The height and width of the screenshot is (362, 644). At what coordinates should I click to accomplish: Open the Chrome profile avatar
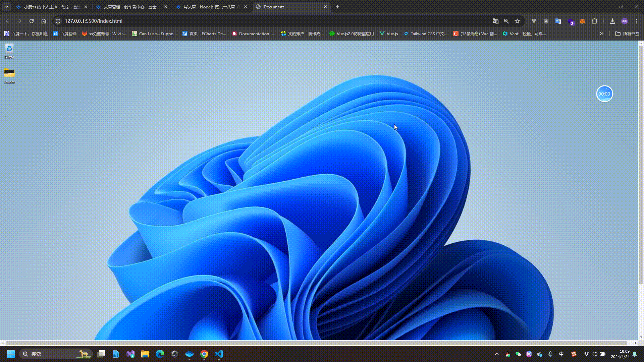point(625,21)
